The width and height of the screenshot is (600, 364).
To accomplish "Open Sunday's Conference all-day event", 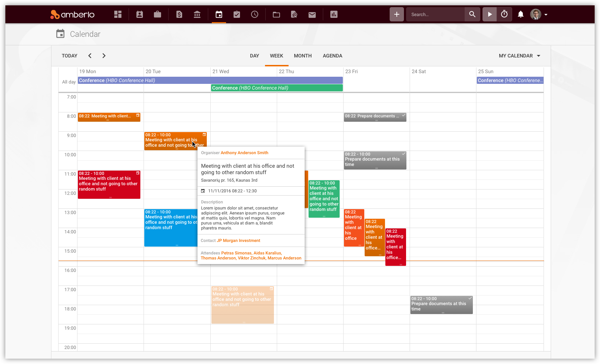I will (510, 80).
